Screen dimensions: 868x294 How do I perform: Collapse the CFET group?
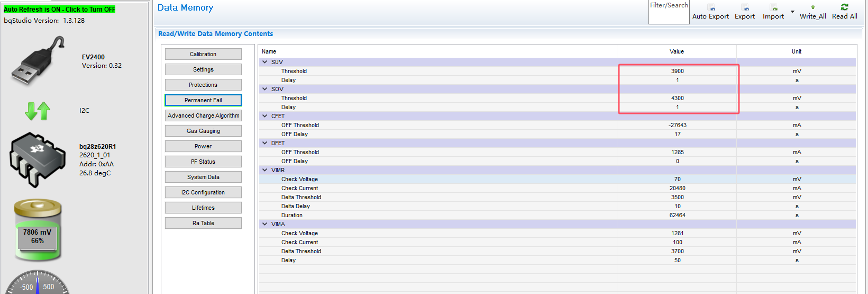265,116
